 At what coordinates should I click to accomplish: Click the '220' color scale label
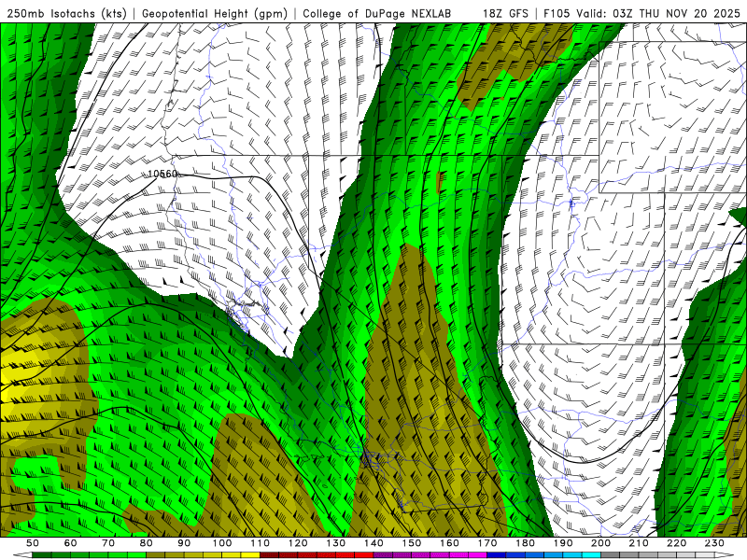point(677,543)
